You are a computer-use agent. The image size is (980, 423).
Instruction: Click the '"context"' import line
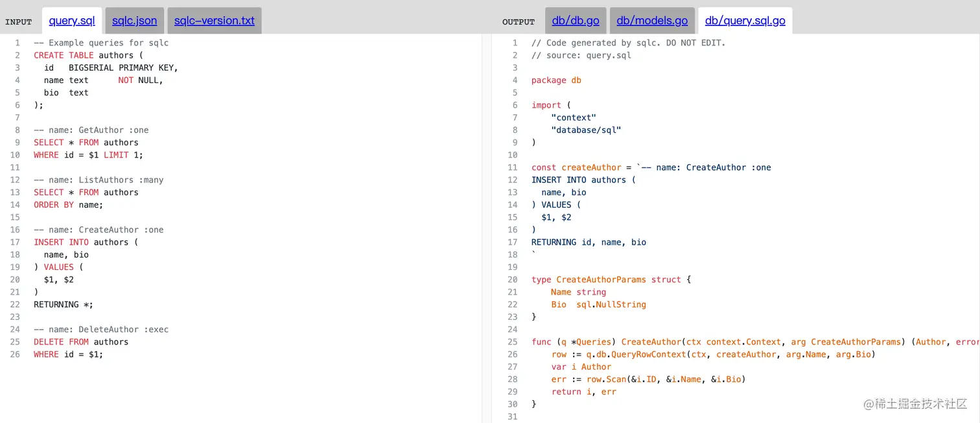(574, 117)
